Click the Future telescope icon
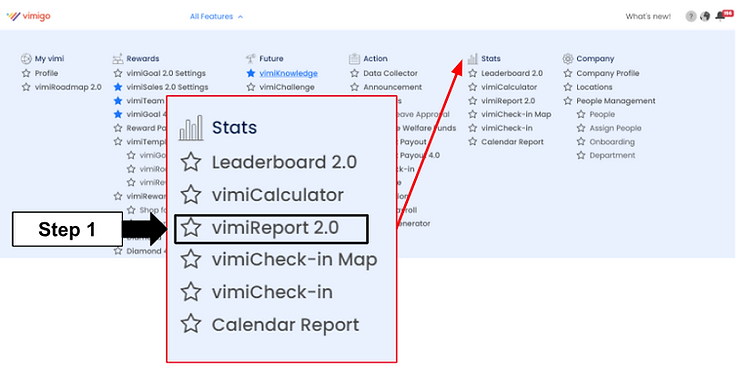 (x=251, y=59)
